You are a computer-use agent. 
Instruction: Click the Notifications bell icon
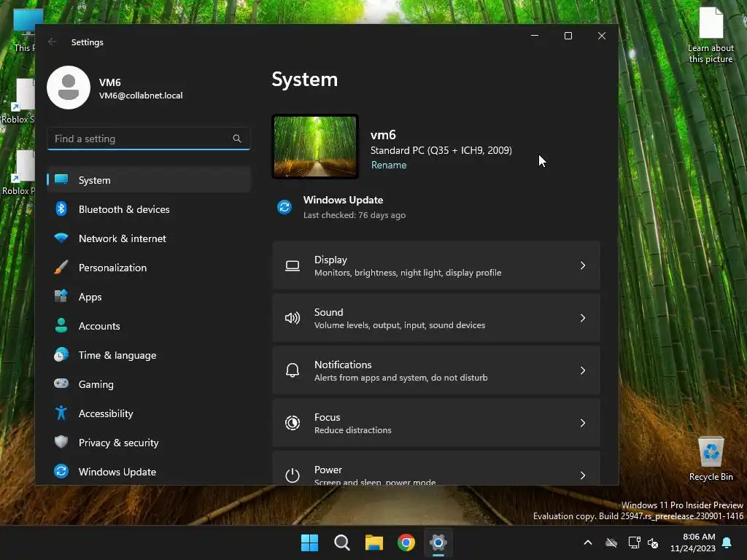(x=293, y=370)
